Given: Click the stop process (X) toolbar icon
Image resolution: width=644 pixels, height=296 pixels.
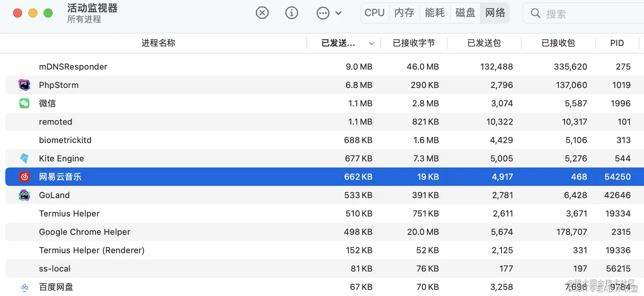Looking at the screenshot, I should pyautogui.click(x=262, y=13).
